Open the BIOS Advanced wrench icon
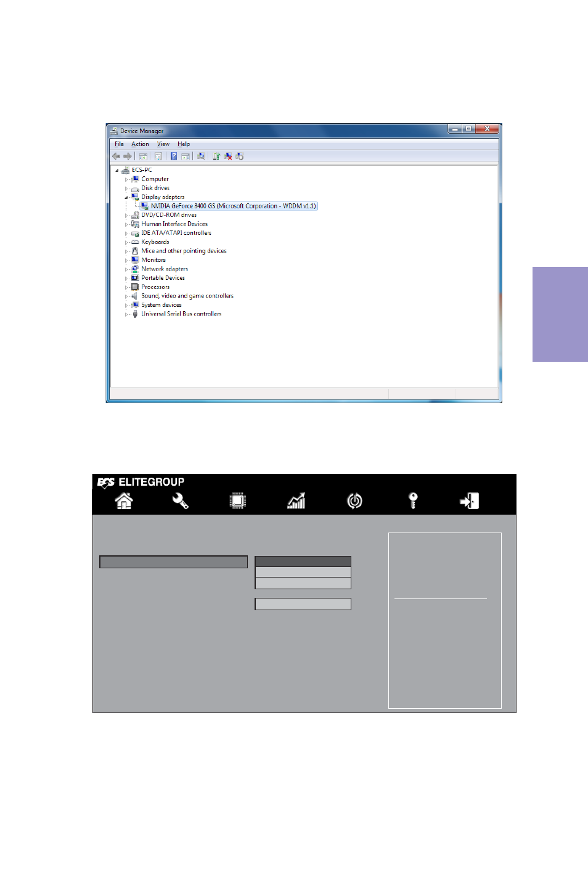 click(x=181, y=500)
